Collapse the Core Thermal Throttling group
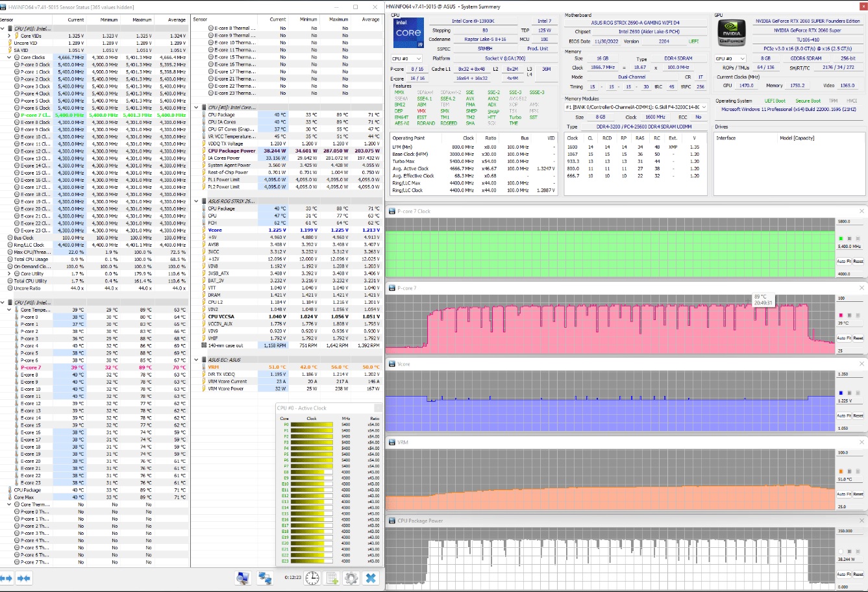Image resolution: width=868 pixels, height=592 pixels. (x=10, y=504)
